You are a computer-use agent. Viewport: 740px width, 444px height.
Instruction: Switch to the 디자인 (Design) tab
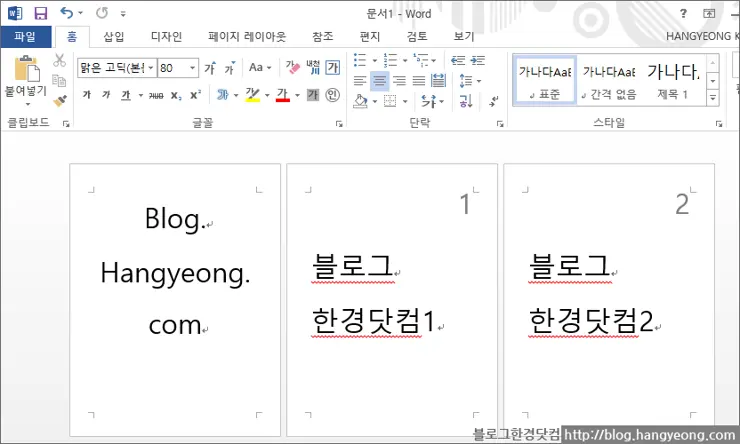pyautogui.click(x=166, y=37)
